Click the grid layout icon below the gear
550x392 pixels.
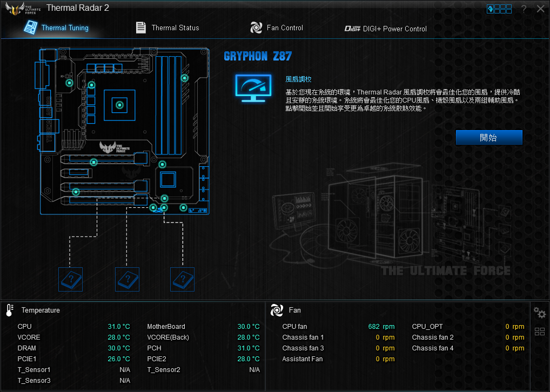(539, 332)
